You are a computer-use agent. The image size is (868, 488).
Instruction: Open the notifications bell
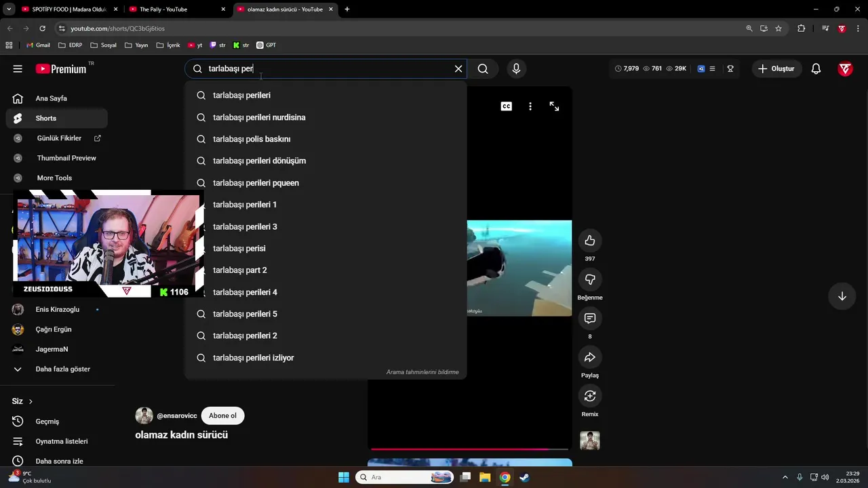(x=816, y=68)
